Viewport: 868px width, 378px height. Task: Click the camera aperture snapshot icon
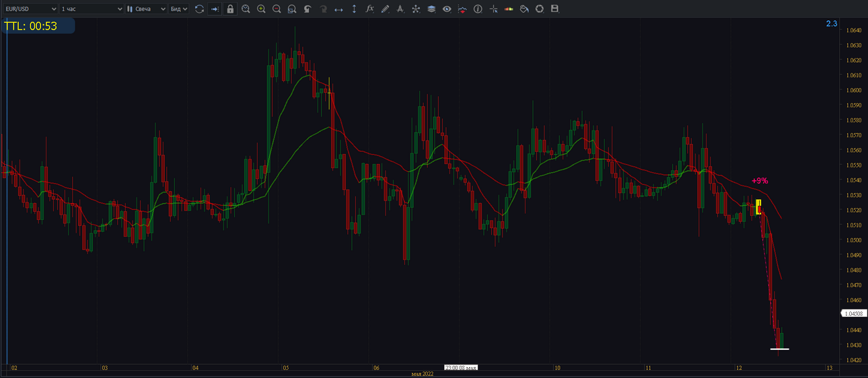(540, 9)
